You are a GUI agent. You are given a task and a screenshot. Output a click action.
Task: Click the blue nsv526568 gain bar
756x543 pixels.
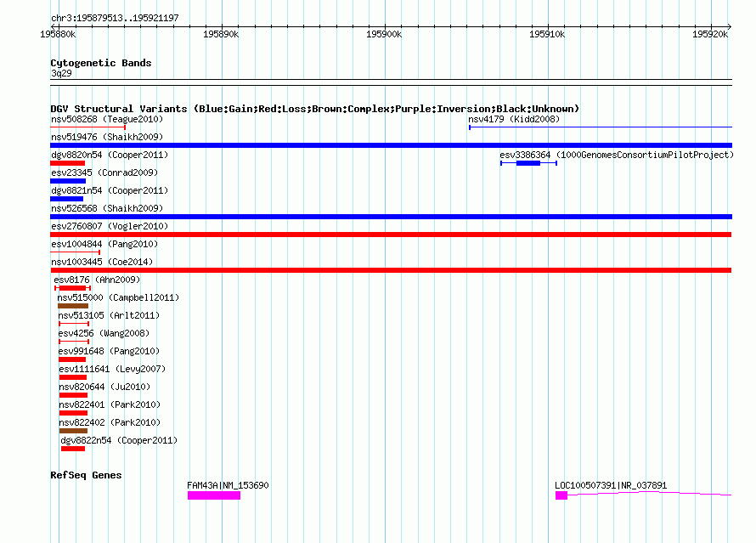(391, 217)
